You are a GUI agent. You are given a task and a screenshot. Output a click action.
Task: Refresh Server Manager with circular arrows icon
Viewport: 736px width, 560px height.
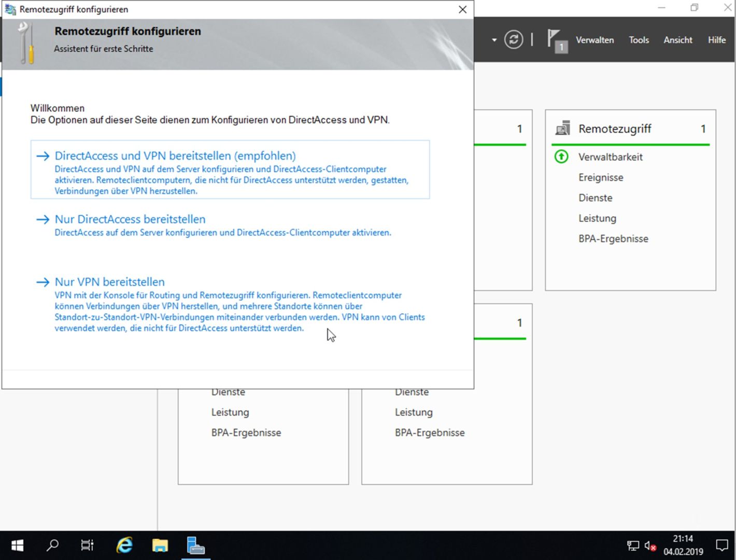(x=513, y=40)
